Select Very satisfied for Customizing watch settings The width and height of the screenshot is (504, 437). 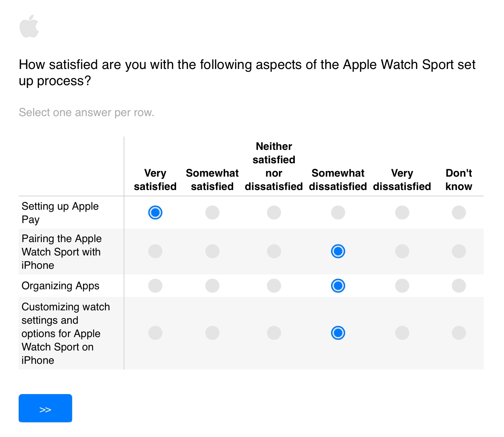tap(155, 333)
